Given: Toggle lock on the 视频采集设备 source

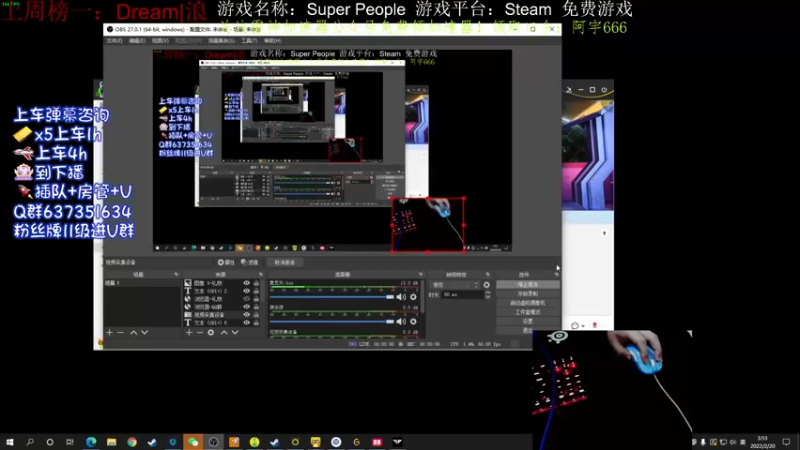Looking at the screenshot, I should point(256,315).
